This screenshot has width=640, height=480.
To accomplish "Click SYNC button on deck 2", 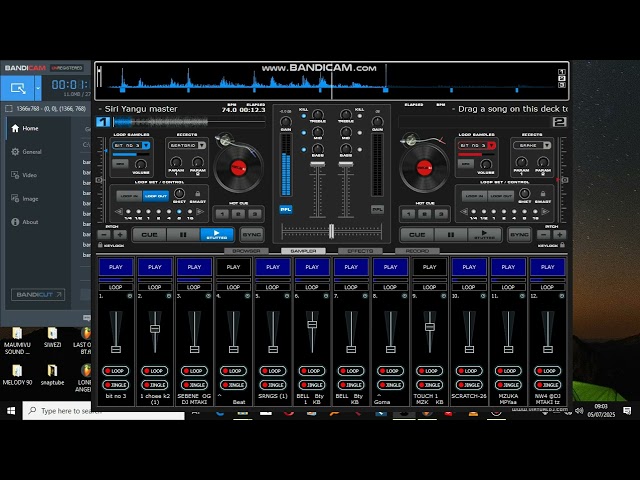I will (519, 235).
